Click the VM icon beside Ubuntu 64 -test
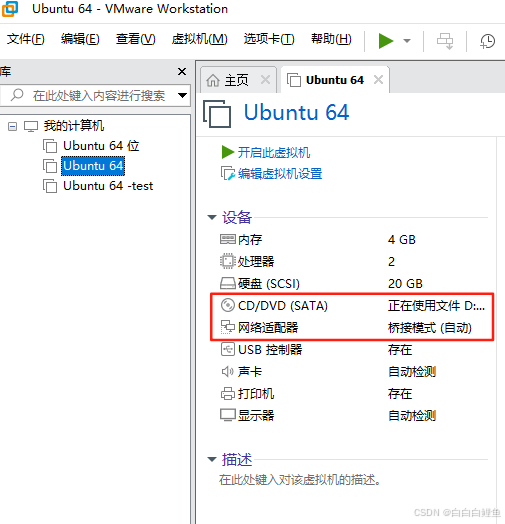The image size is (505, 524). click(50, 186)
